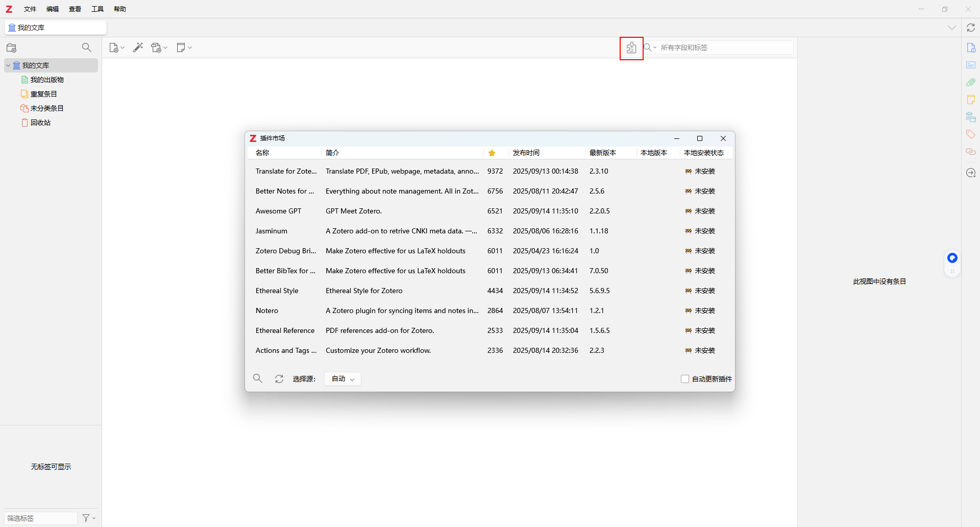Click the Zotero logo in title bar
The width and height of the screenshot is (980, 527).
click(9, 9)
